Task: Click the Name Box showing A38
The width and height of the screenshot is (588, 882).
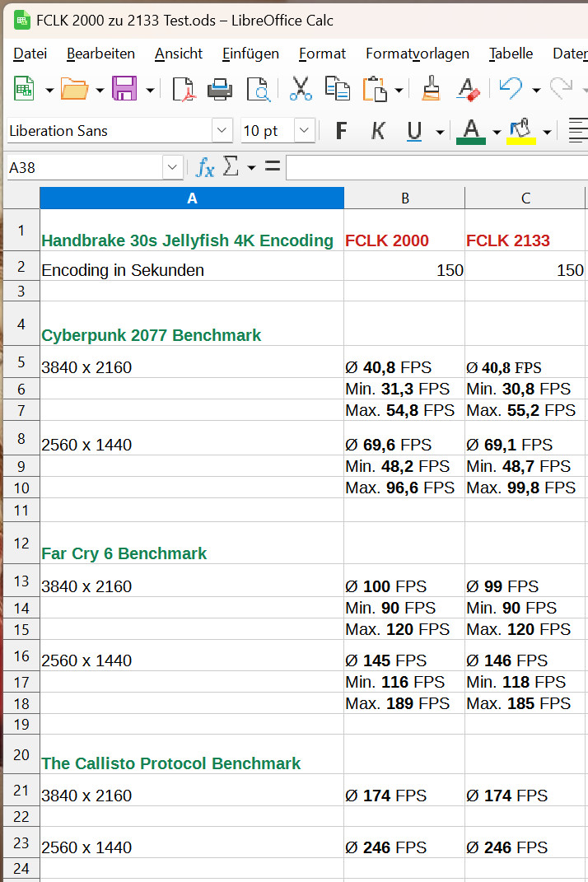Action: point(85,168)
